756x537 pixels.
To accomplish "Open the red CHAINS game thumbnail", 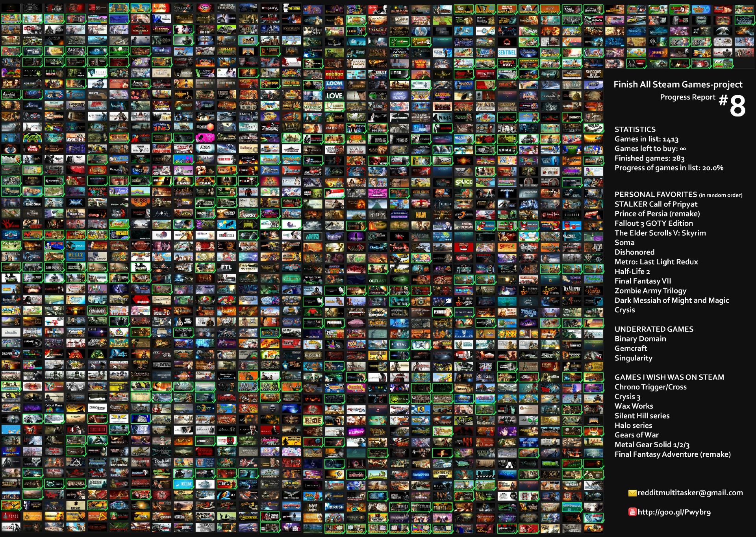I will (x=140, y=299).
